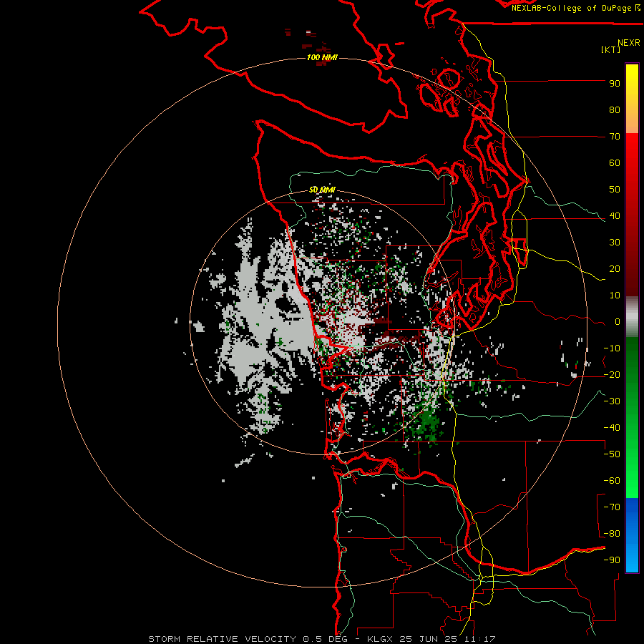The width and height of the screenshot is (644, 644).
Task: Click the '25 JUN 25 11:17' timestamp
Action: point(447,639)
